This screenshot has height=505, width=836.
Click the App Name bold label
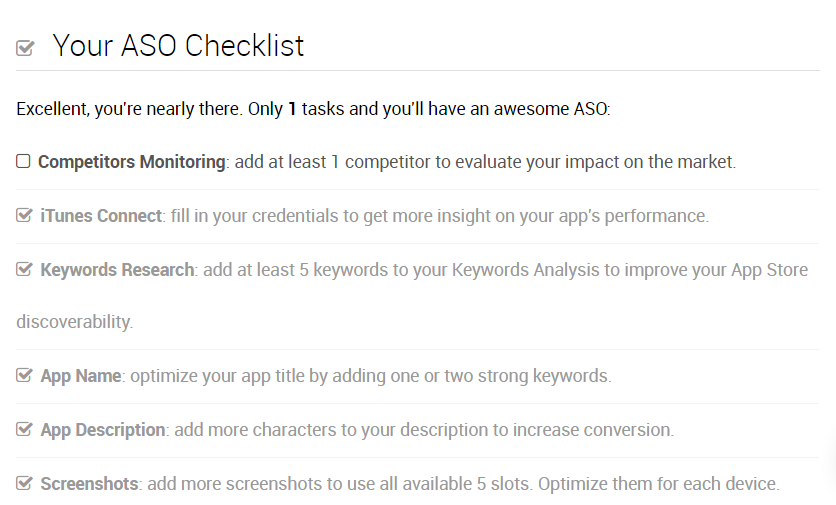pos(81,376)
